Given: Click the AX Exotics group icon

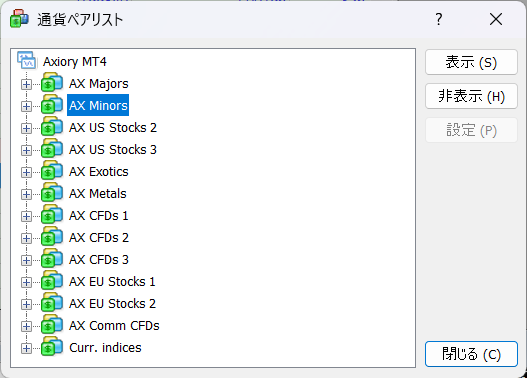Looking at the screenshot, I should click(52, 171).
